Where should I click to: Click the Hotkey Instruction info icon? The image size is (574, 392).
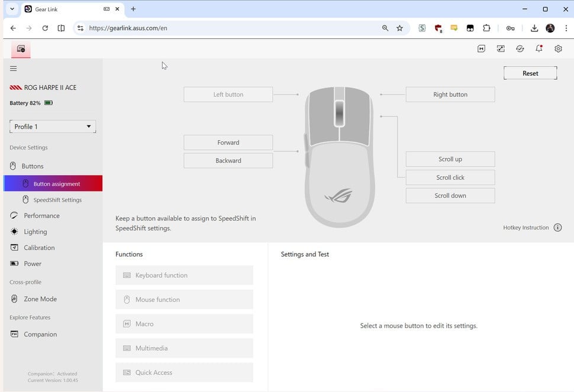pyautogui.click(x=557, y=228)
